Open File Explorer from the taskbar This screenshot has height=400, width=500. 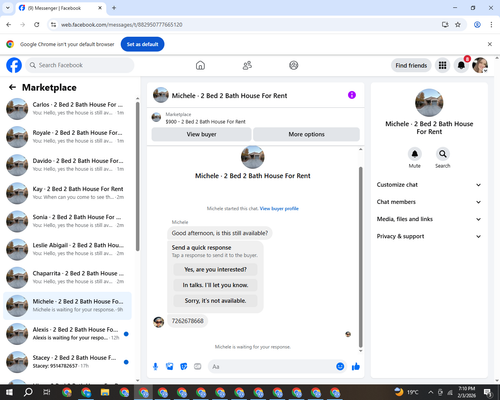[105, 392]
